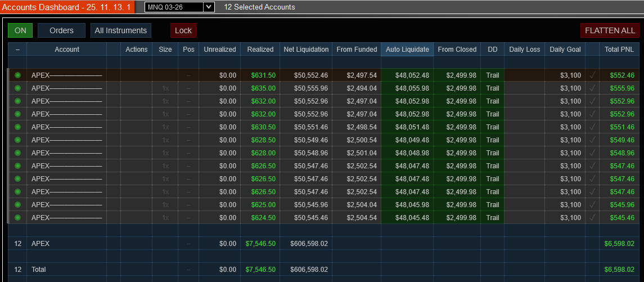Select the APEX account name in the $628.00 row
The image size is (644, 282).
tap(66, 153)
